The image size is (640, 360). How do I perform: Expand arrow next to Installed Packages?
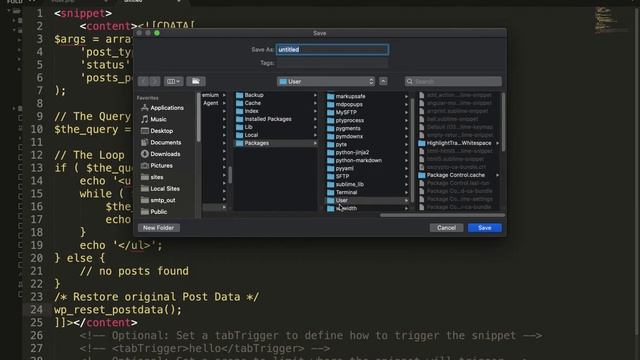(x=315, y=119)
